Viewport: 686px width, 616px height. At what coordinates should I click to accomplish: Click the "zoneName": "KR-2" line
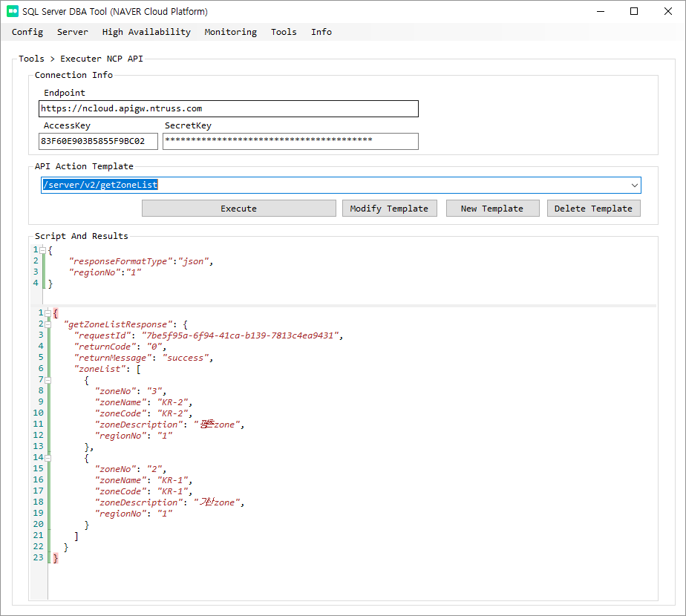[143, 402]
